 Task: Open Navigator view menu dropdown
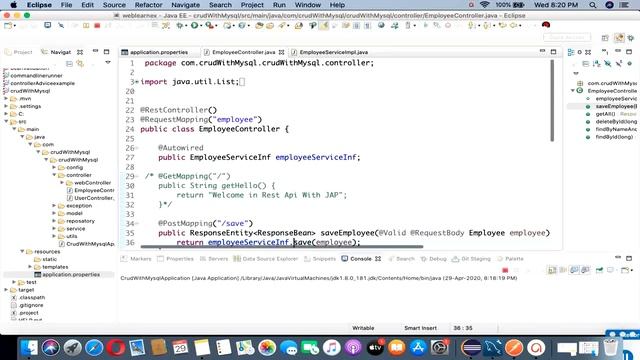coord(108,62)
